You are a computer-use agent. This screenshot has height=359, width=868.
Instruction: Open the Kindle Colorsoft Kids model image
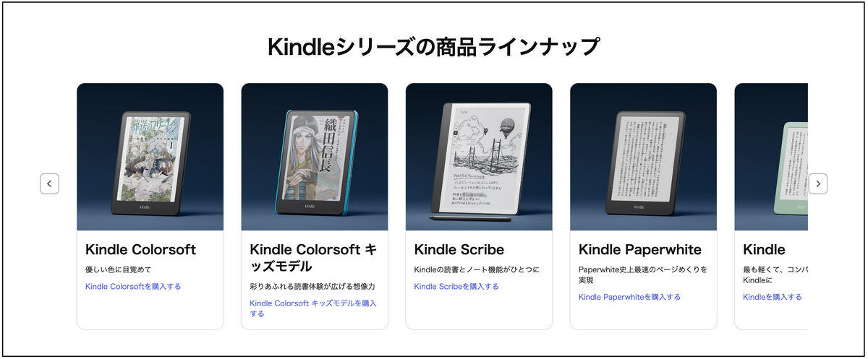(x=315, y=157)
